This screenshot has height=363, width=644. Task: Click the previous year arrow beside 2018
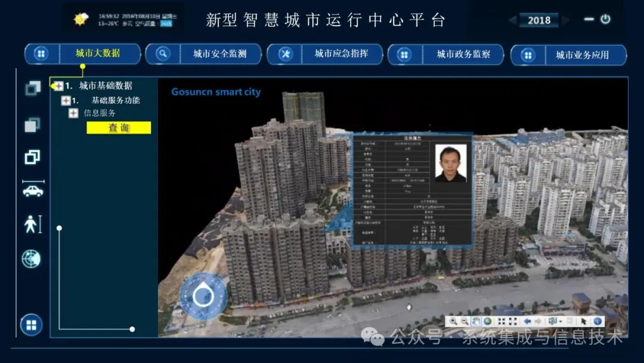pos(513,20)
